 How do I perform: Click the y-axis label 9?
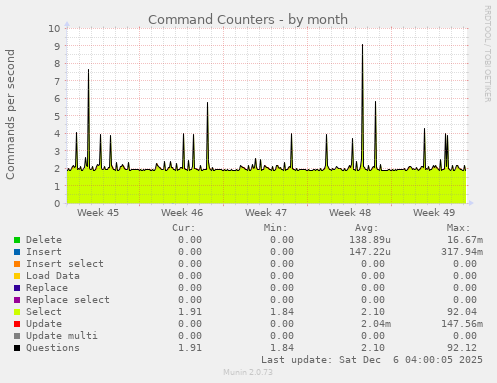click(57, 46)
